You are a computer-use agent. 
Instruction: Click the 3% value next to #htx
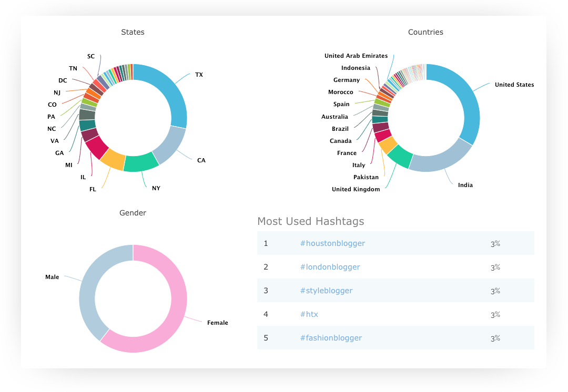[x=495, y=314]
